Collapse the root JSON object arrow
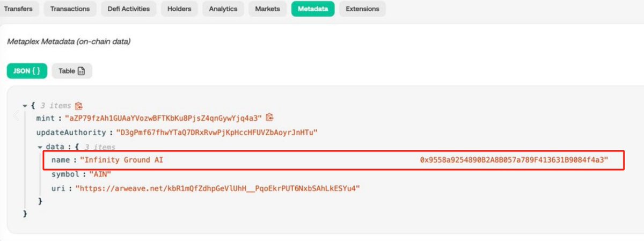The image size is (644, 241). point(25,106)
